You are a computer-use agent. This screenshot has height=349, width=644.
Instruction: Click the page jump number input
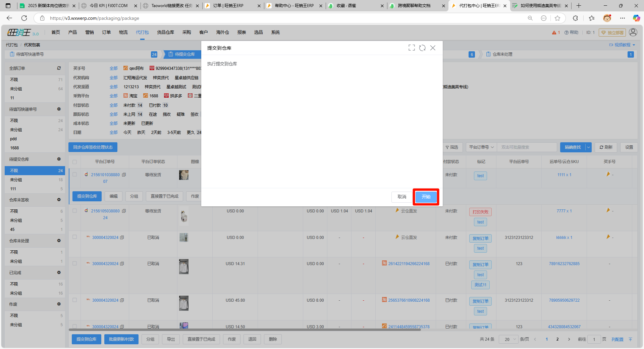594,339
